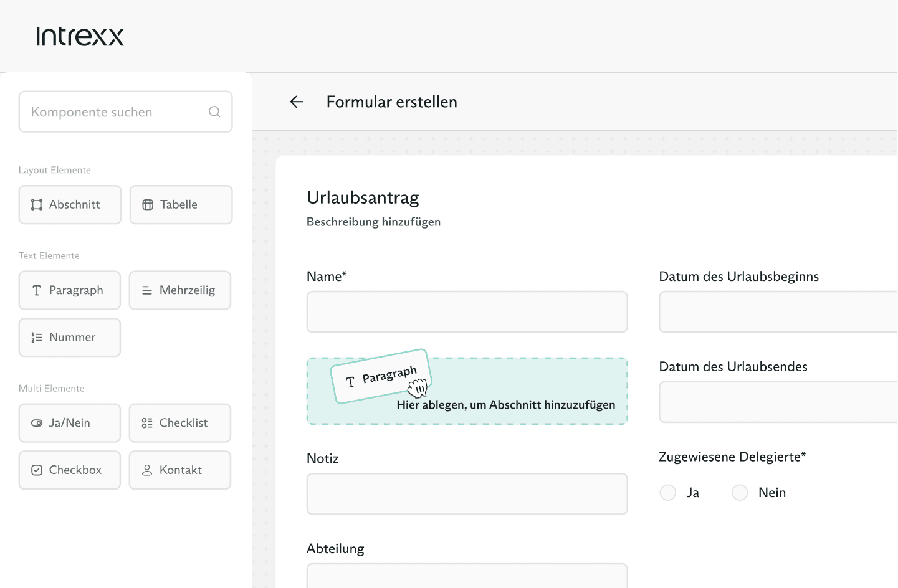Focus the Komponente suchen search field

(115, 112)
